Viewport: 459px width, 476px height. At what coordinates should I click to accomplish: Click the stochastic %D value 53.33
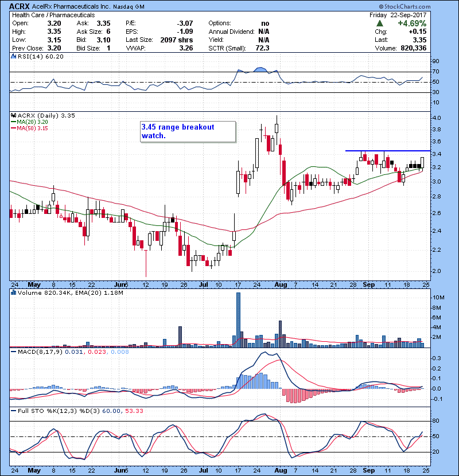tap(134, 411)
